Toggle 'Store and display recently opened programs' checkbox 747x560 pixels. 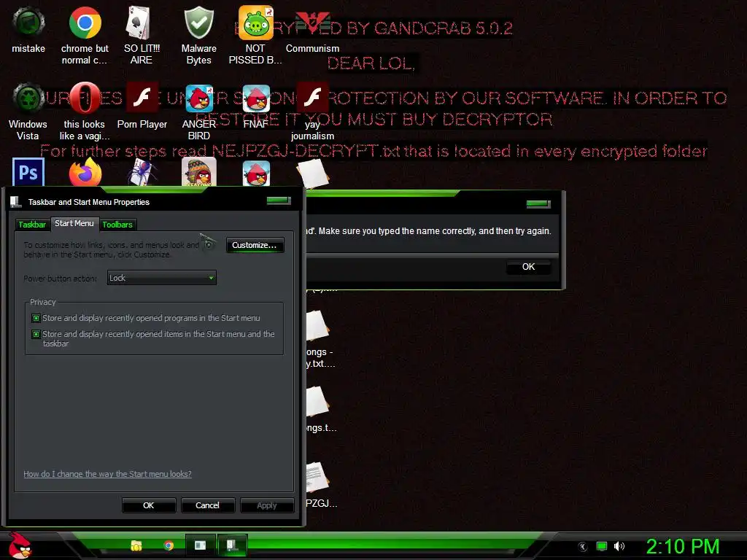coord(36,318)
